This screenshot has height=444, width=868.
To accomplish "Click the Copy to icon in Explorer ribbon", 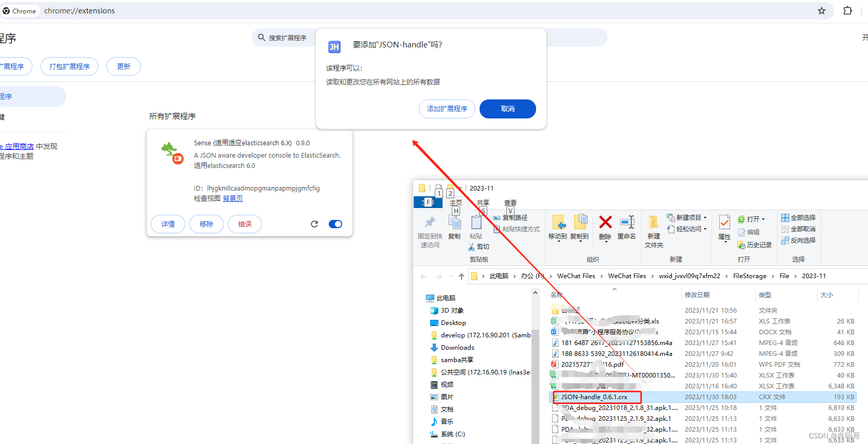I will [580, 222].
